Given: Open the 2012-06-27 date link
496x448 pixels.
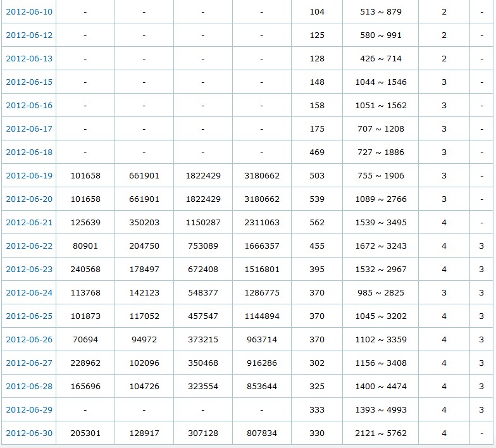Looking at the screenshot, I should [29, 363].
